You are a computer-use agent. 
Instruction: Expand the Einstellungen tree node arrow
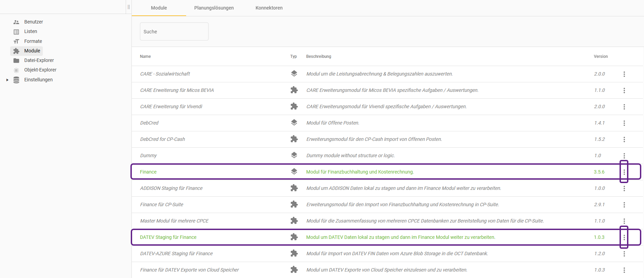coord(7,80)
